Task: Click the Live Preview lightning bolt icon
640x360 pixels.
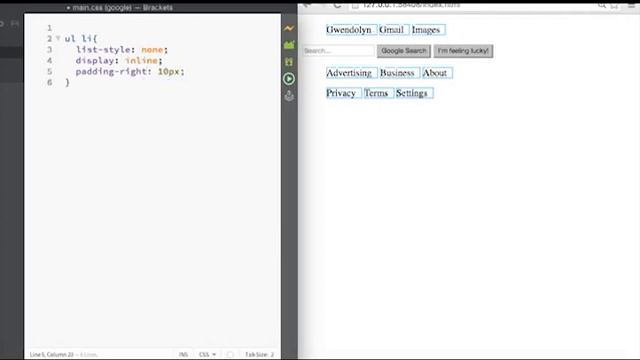Action: tap(289, 28)
